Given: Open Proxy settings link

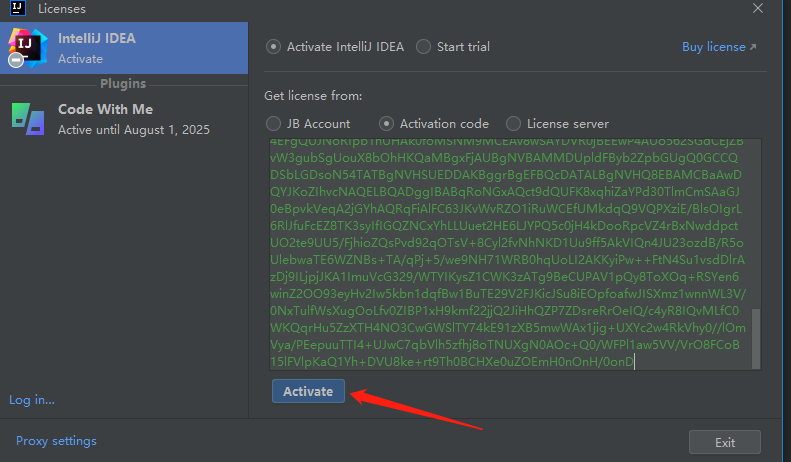Looking at the screenshot, I should click(x=56, y=441).
